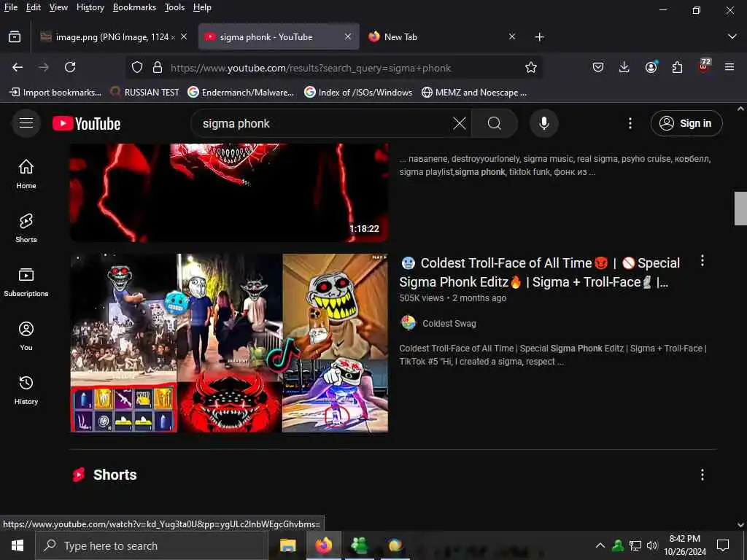747x560 pixels.
Task: Show site security lock information
Action: 158,68
